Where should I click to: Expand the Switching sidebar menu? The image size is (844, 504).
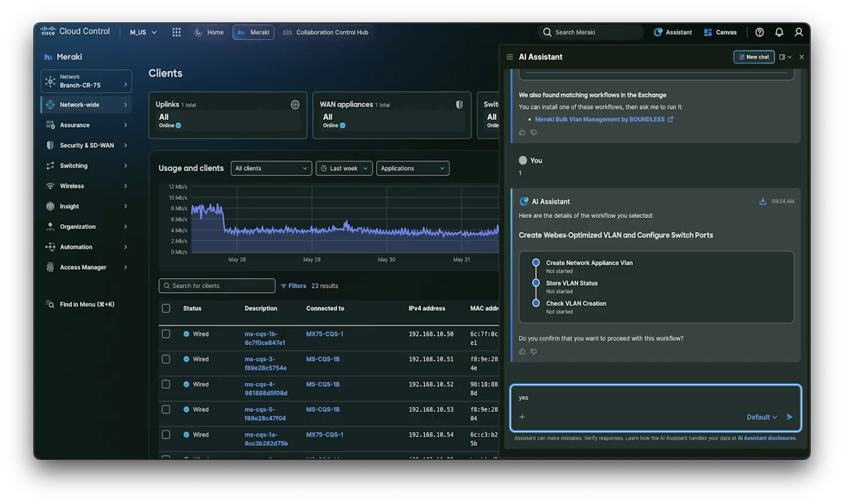[x=86, y=165]
